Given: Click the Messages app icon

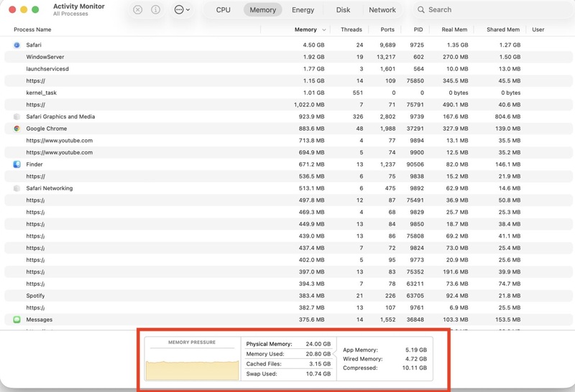Looking at the screenshot, I should click(x=17, y=319).
